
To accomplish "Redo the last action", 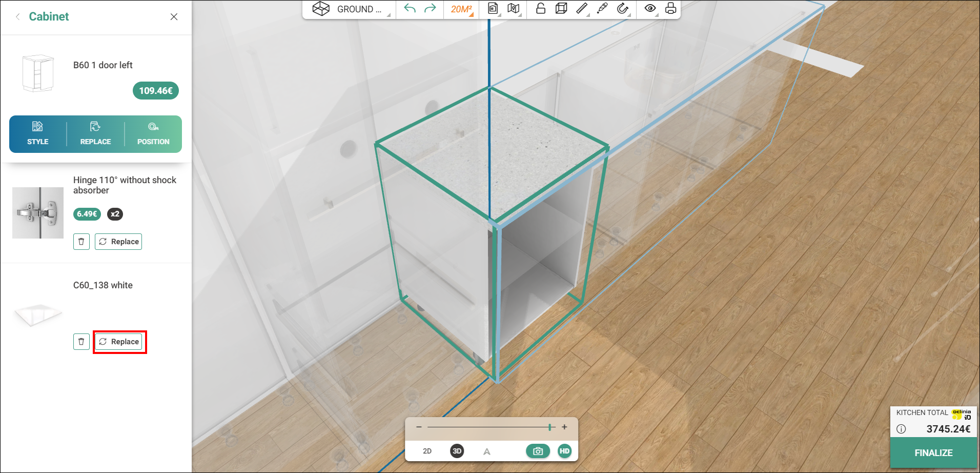I will pos(430,9).
